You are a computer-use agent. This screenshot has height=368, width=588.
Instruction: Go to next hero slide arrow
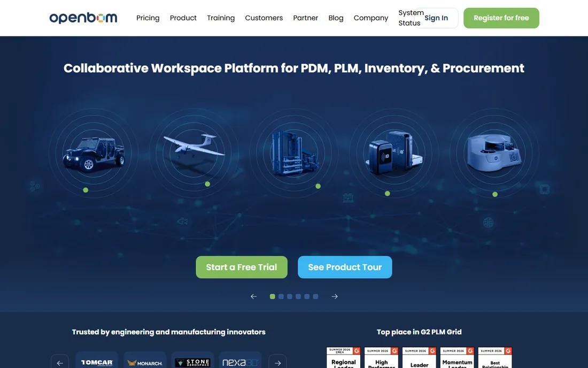click(335, 296)
